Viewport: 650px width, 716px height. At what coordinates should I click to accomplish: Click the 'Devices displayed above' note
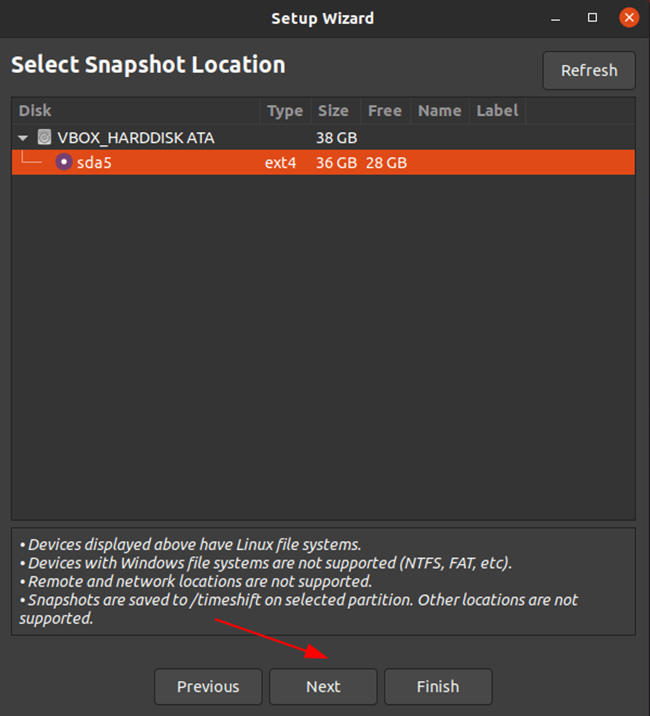click(x=190, y=545)
